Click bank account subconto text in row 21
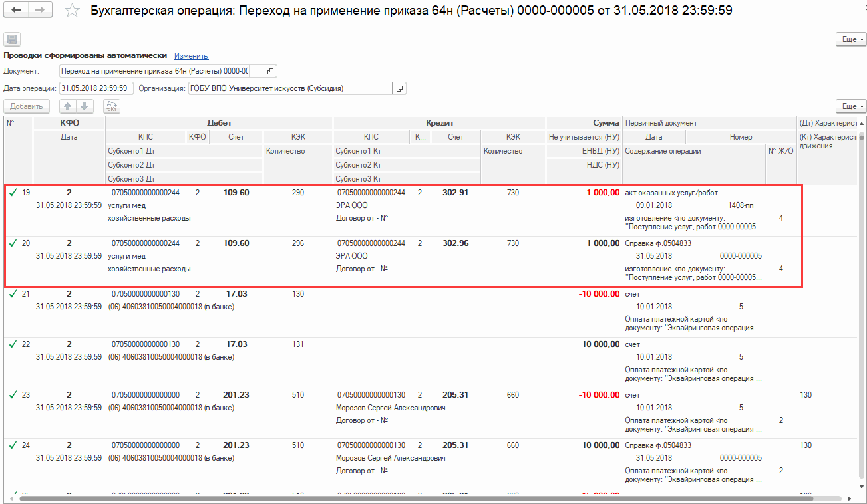This screenshot has height=504, width=867. click(171, 307)
